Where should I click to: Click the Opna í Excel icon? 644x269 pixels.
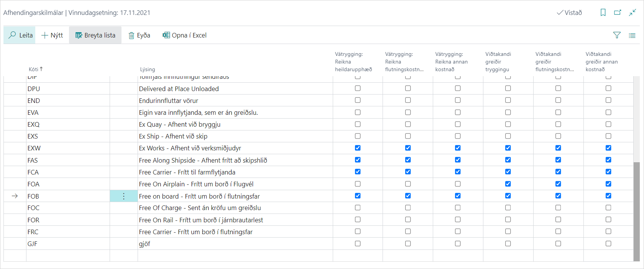166,35
